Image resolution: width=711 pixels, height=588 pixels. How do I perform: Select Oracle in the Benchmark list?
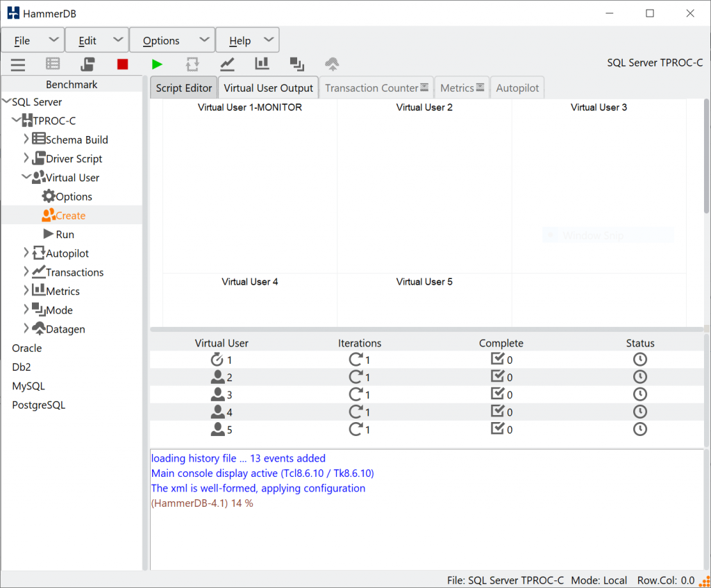coord(27,348)
